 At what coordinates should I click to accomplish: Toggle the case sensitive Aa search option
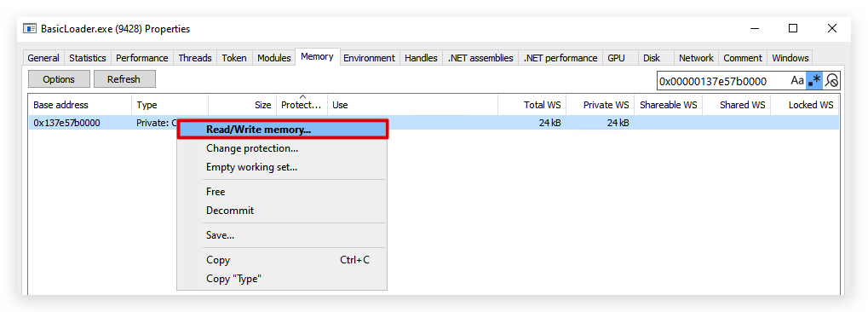point(796,81)
